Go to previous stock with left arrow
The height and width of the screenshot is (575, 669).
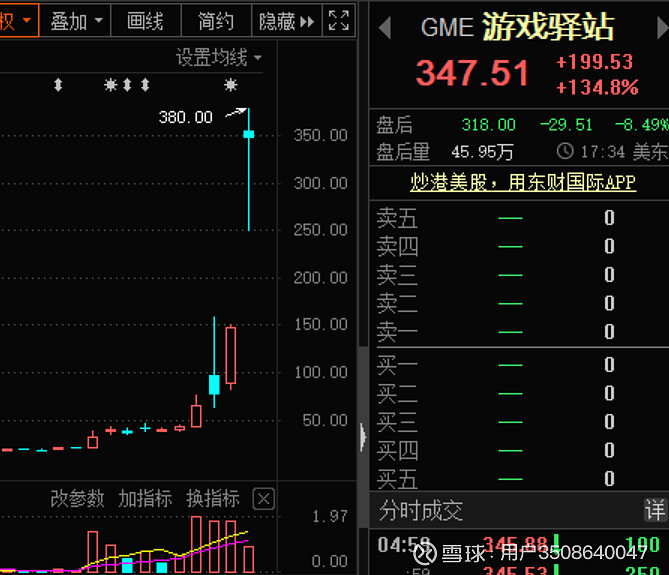pyautogui.click(x=384, y=28)
